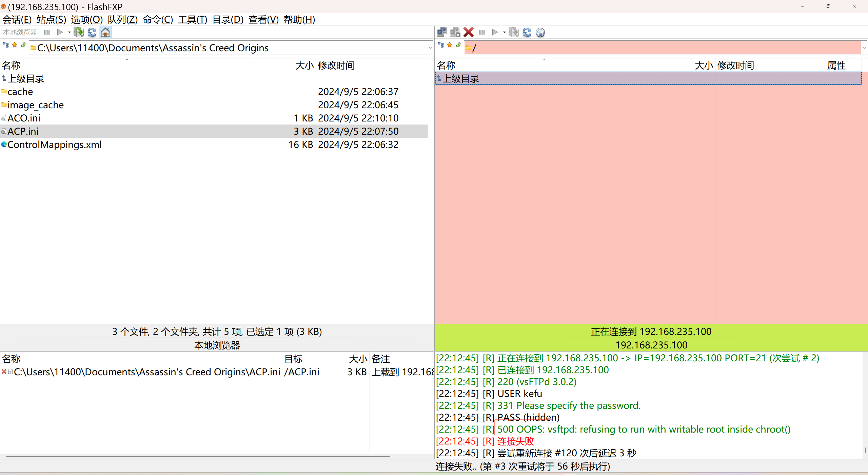Screen dimensions: 868x475
Task: Toggle the local browser house icon
Action: pos(105,32)
